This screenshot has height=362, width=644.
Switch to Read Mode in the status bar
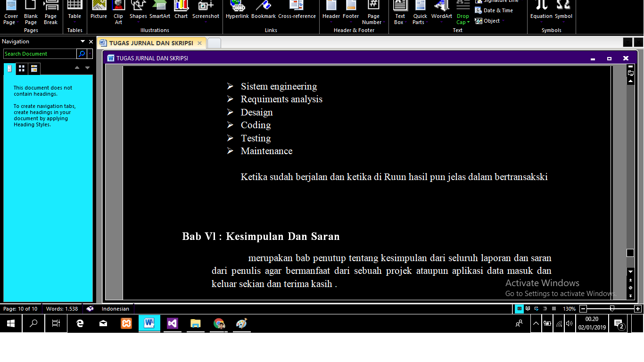click(x=528, y=309)
